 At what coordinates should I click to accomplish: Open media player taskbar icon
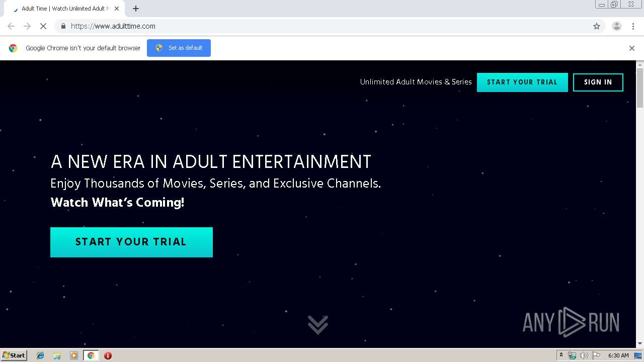click(x=74, y=355)
